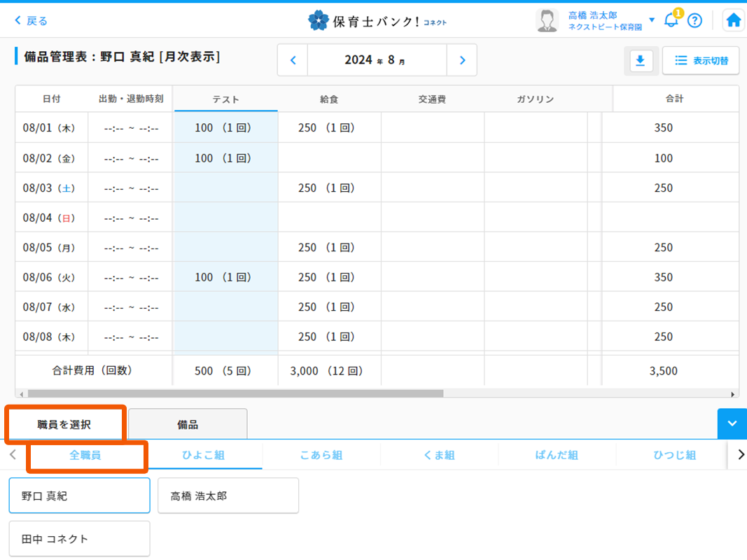Click the 保育士バンク logo
This screenshot has width=747, height=560.
pyautogui.click(x=377, y=20)
